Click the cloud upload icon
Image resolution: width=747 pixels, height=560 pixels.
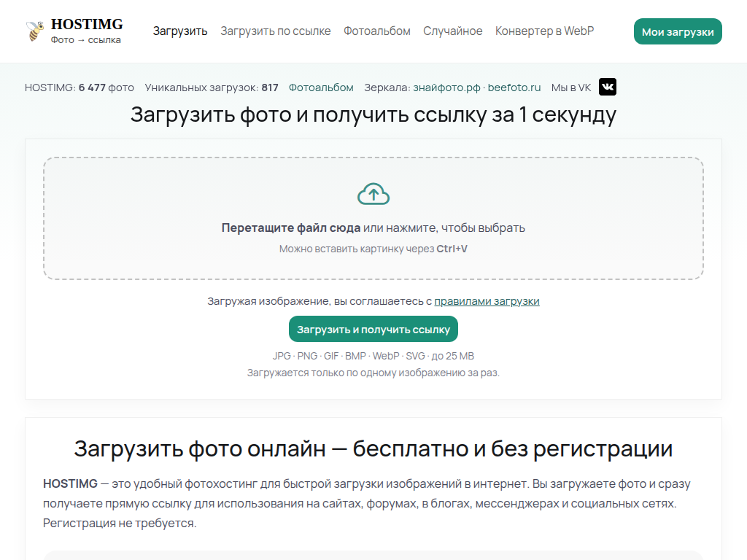click(x=373, y=193)
